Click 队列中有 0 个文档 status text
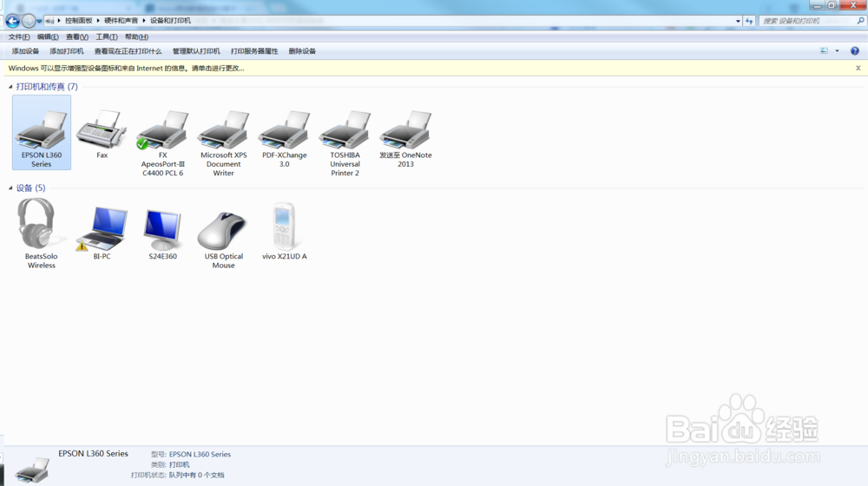The height and width of the screenshot is (486, 868). 196,475
